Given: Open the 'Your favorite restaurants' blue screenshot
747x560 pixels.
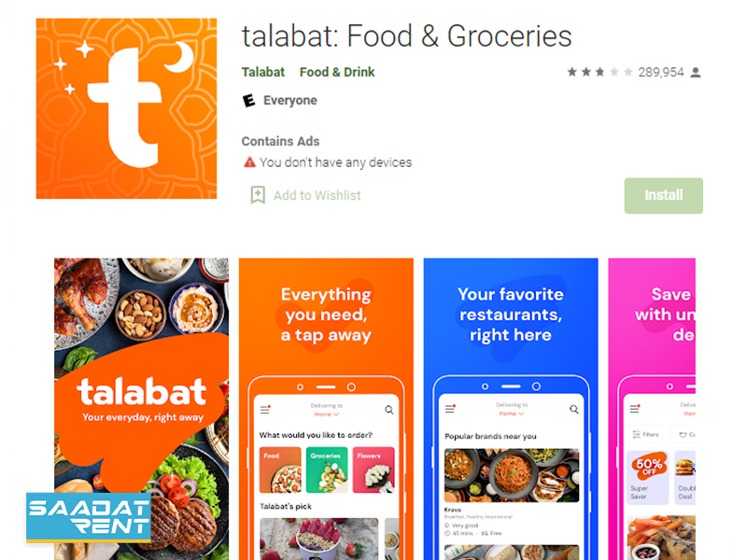Looking at the screenshot, I should 511,409.
